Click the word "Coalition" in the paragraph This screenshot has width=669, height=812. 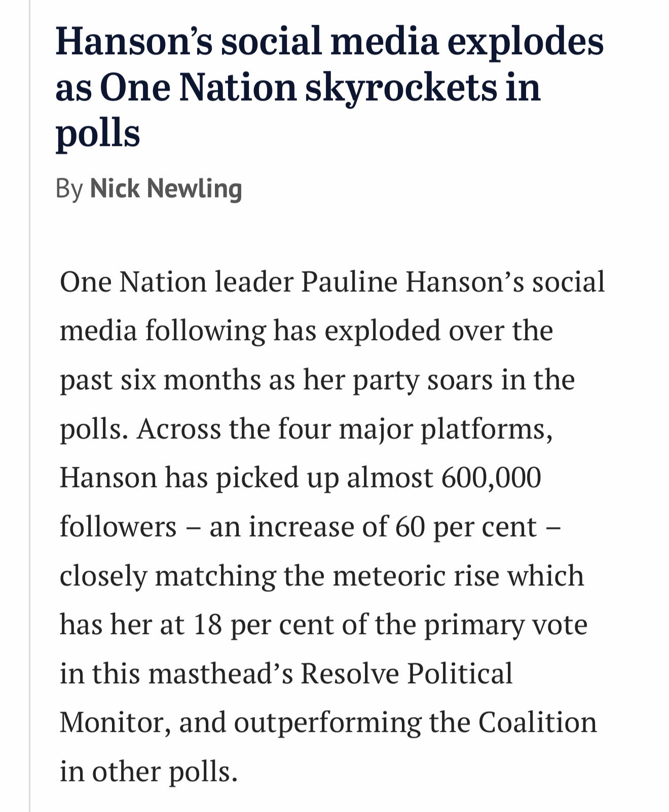tap(537, 722)
